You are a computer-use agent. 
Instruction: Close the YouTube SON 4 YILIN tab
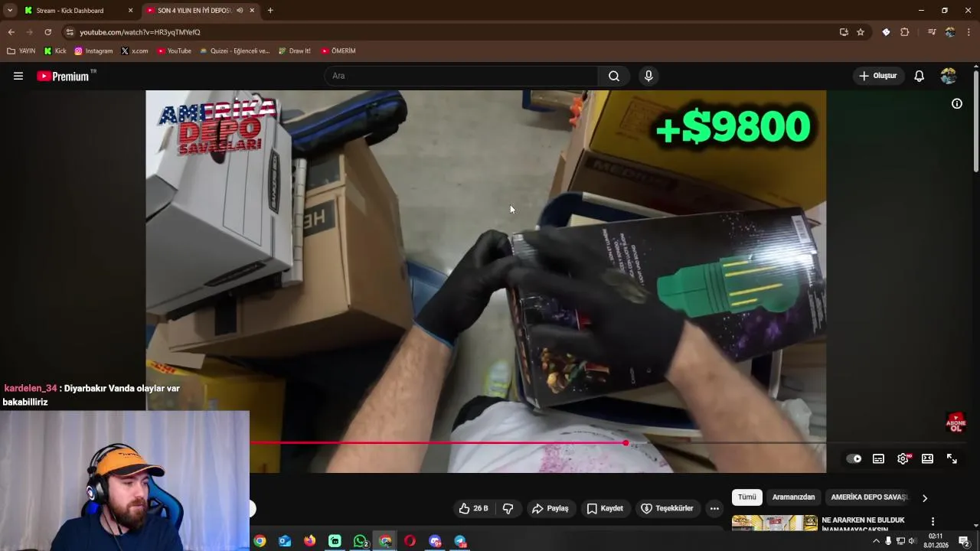point(252,11)
